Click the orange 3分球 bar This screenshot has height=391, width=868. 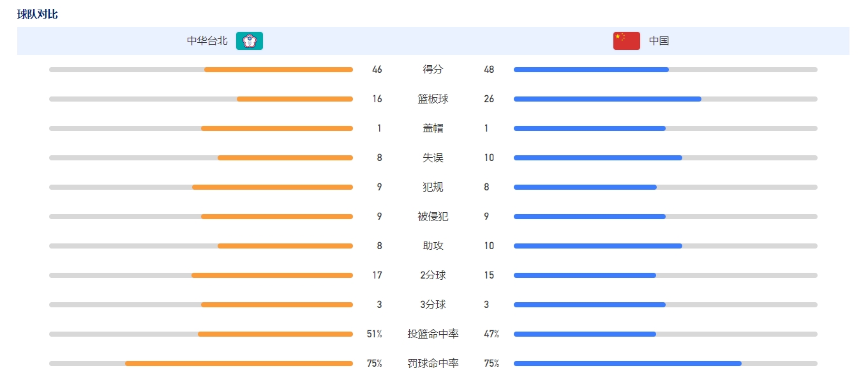[277, 305]
